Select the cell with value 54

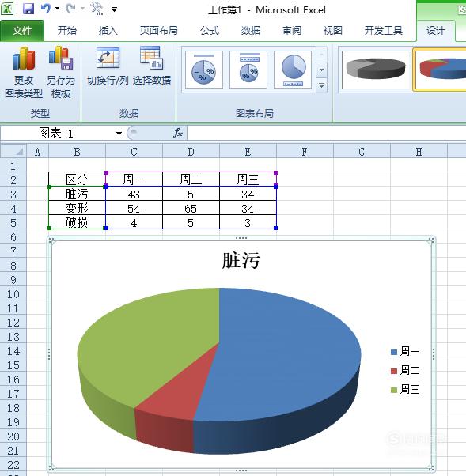tap(134, 208)
